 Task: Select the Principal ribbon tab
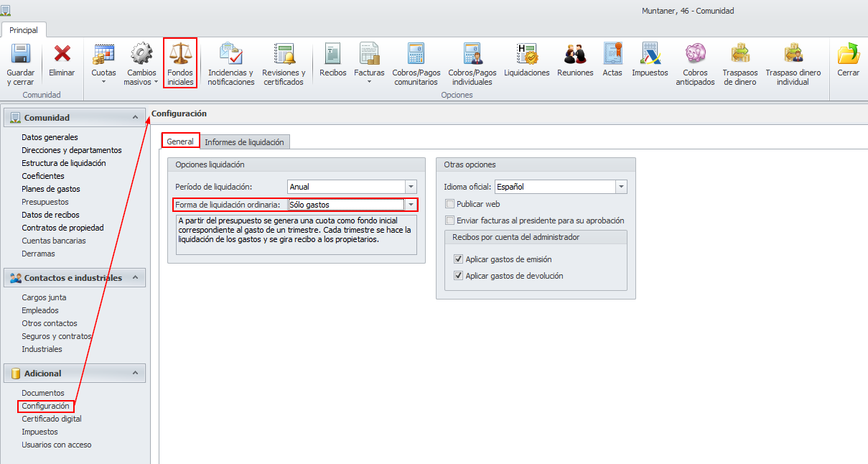pos(24,30)
